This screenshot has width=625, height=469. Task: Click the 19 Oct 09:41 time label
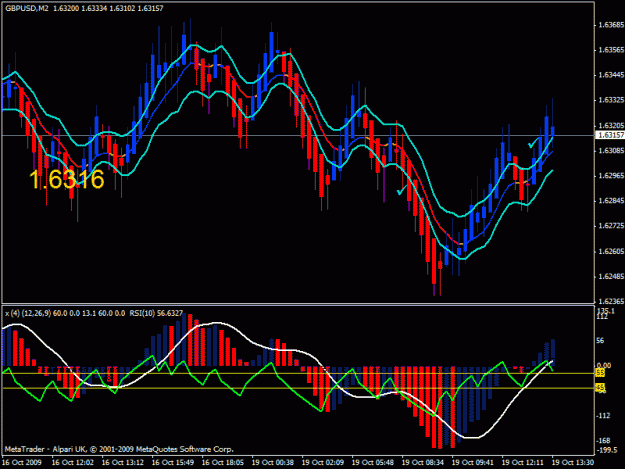click(x=473, y=463)
